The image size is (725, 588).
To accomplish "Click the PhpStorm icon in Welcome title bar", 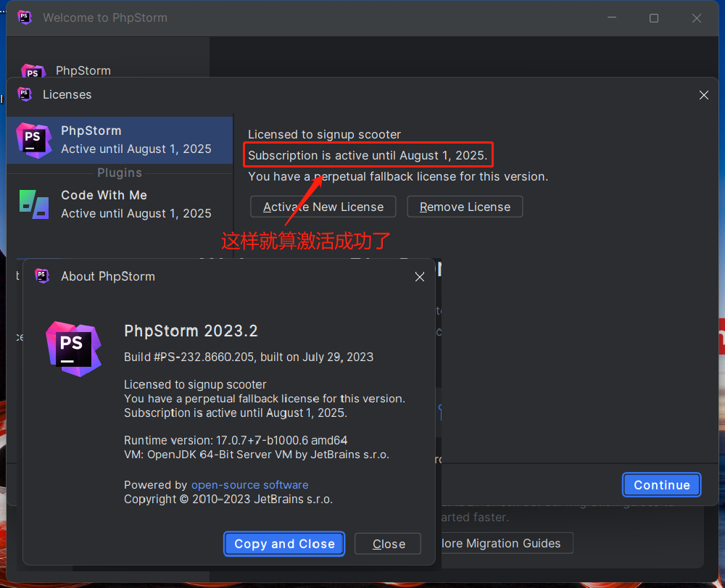I will (x=25, y=17).
